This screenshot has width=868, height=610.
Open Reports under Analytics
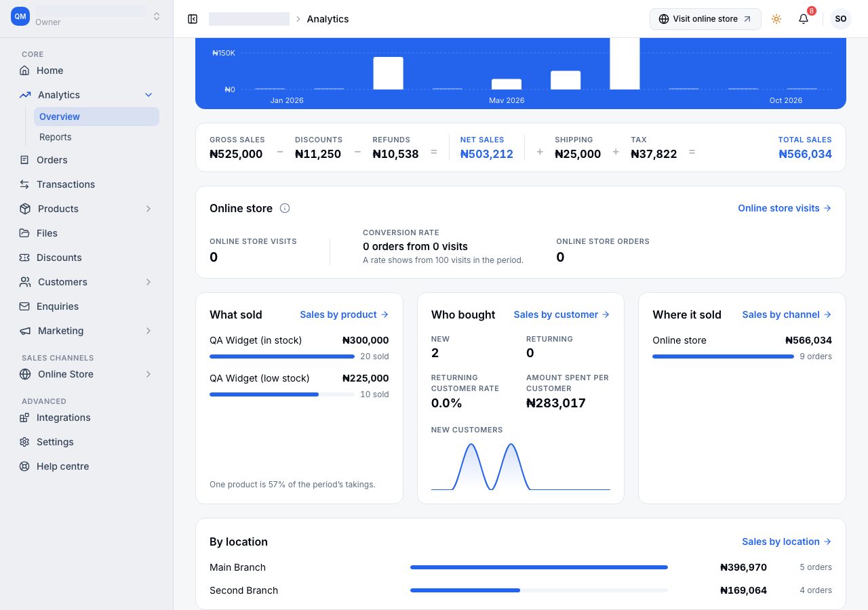click(x=96, y=137)
